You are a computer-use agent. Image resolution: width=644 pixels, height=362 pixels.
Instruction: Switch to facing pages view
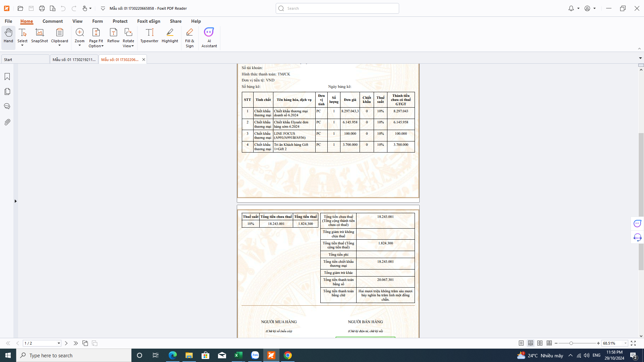540,343
